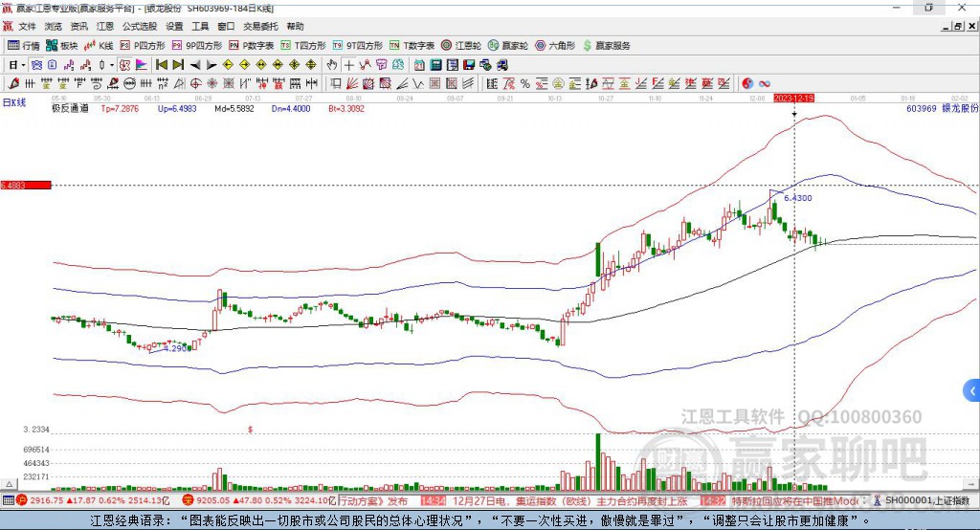Step chart right with black right arrow
Viewport: 980px width, 530px height.
[212, 65]
